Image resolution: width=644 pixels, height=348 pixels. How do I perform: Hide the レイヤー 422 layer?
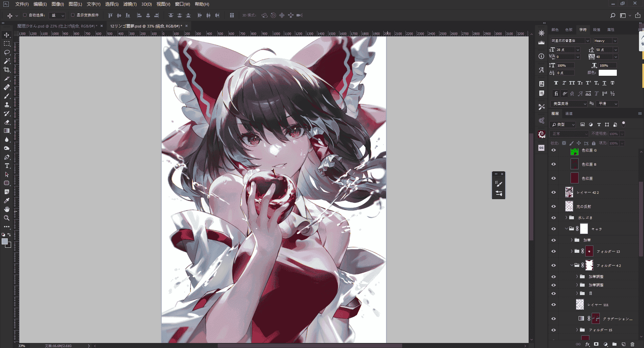553,192
